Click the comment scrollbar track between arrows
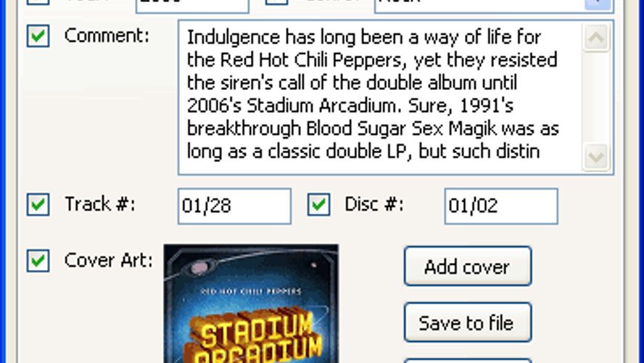This screenshot has width=644, height=363. [x=596, y=97]
